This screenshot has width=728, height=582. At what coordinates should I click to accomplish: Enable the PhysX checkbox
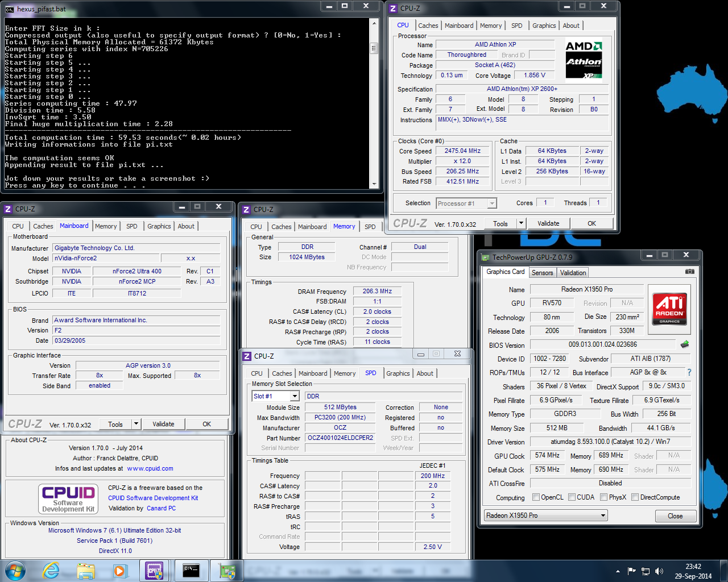604,497
